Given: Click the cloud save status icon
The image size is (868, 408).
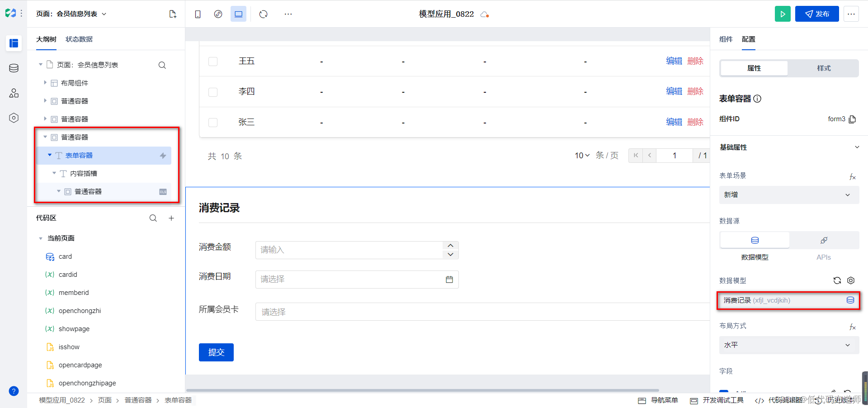Looking at the screenshot, I should [x=485, y=14].
